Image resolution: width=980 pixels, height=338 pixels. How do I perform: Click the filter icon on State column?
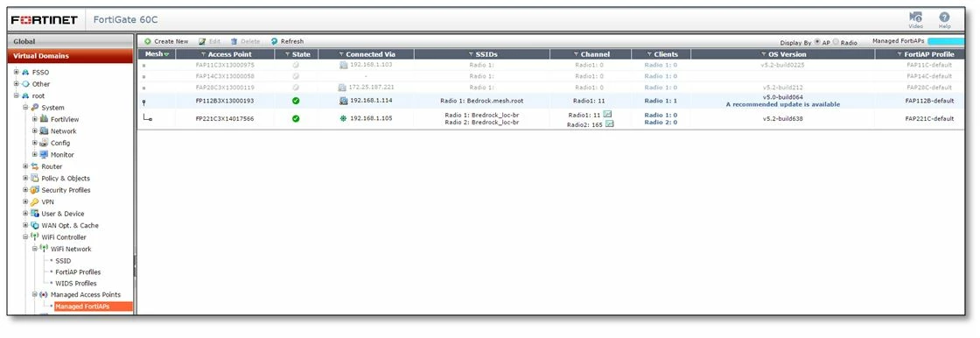[287, 54]
